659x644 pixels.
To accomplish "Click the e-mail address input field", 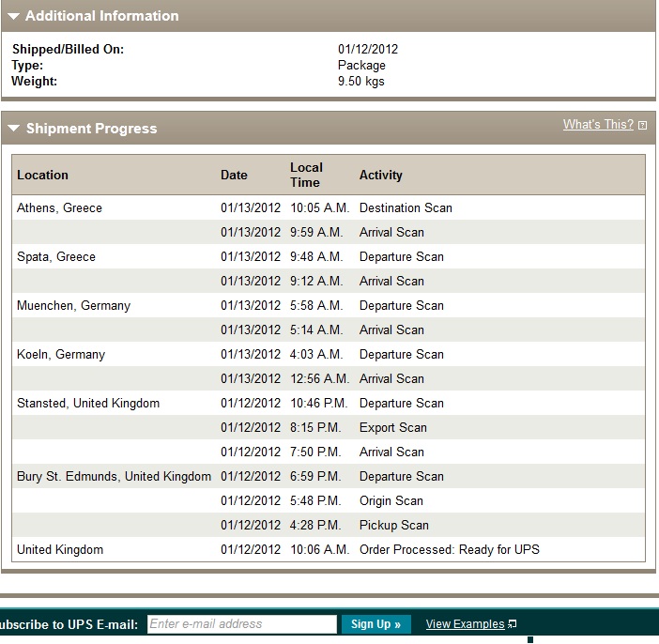I will [242, 624].
